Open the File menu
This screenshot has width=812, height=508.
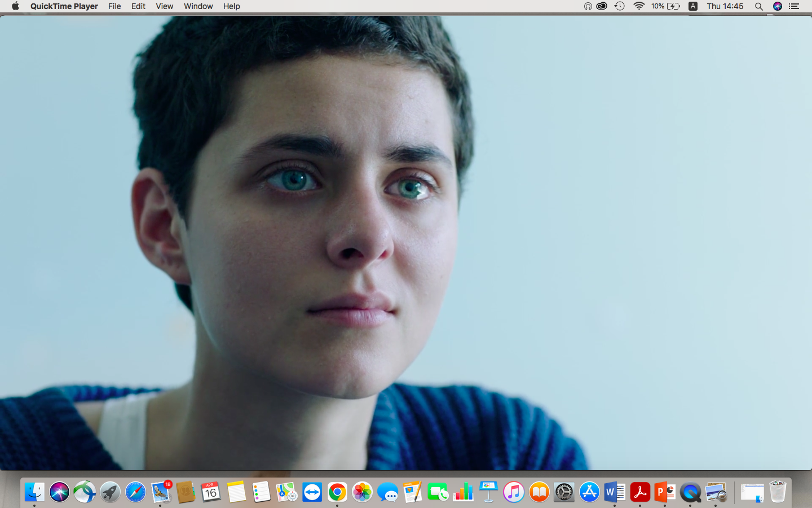click(x=114, y=6)
